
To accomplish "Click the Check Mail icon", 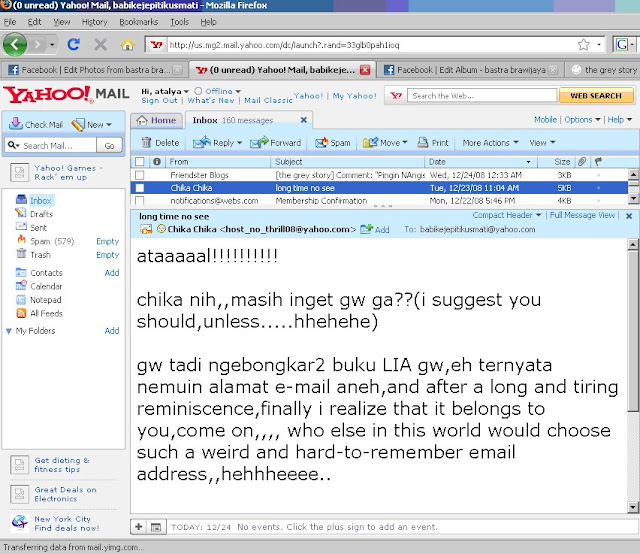I will click(16, 123).
